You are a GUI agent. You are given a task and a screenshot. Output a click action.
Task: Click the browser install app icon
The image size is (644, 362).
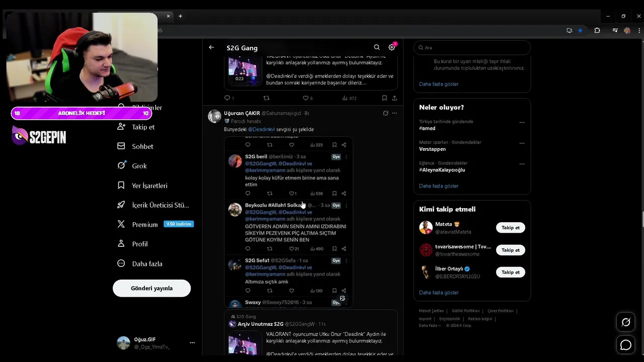click(x=569, y=30)
